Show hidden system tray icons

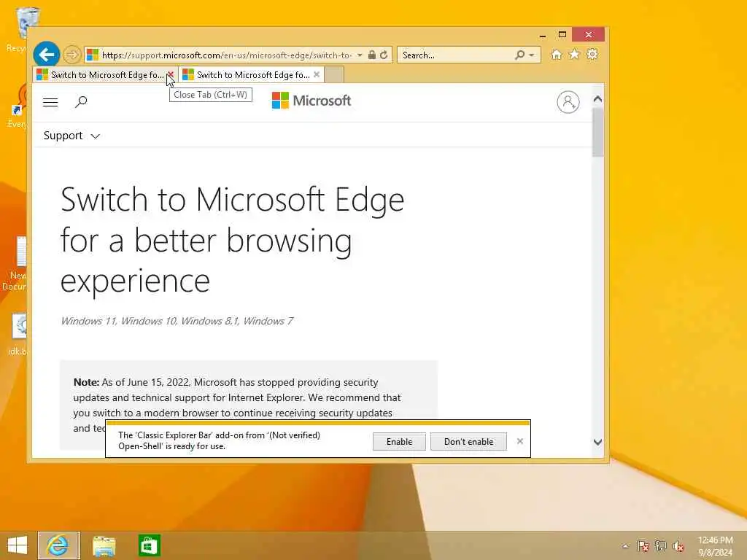click(x=625, y=546)
